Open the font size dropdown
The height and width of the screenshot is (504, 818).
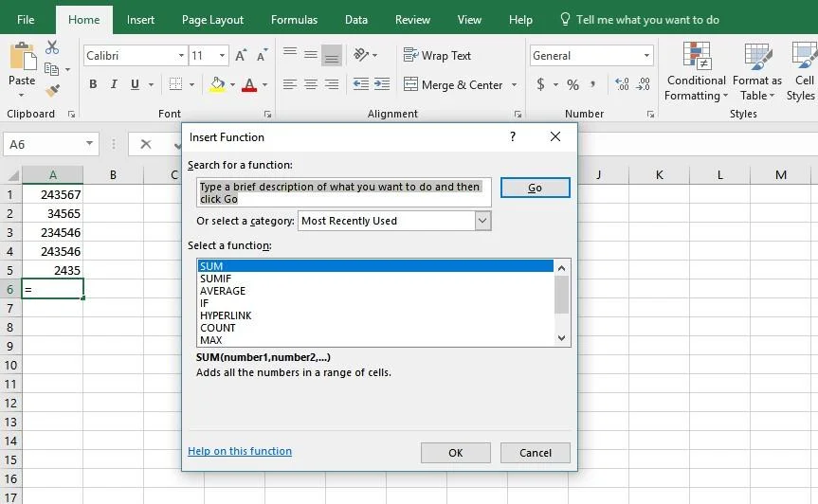[222, 55]
